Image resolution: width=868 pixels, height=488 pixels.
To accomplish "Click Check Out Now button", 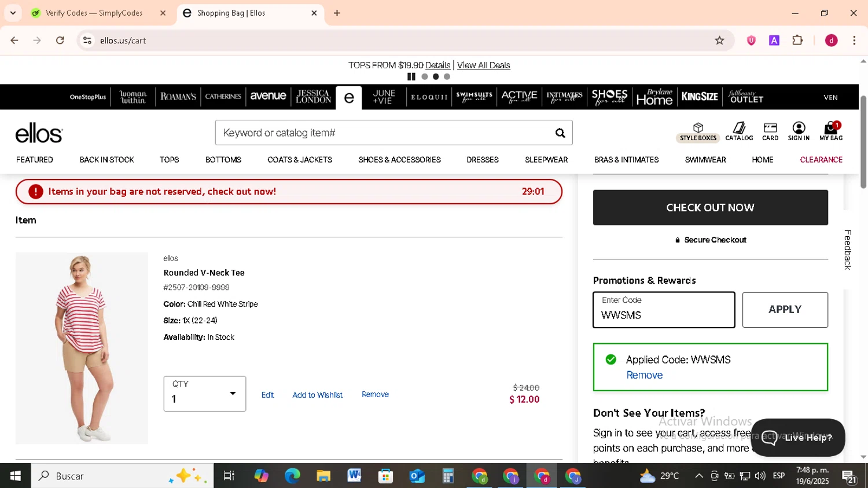I will click(x=710, y=207).
